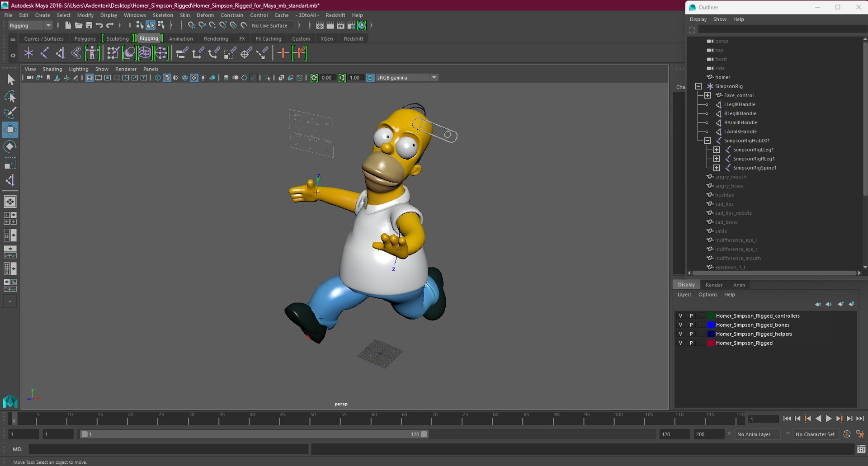Click the Set Key plus icon
This screenshot has width=868, height=466.
283,53
